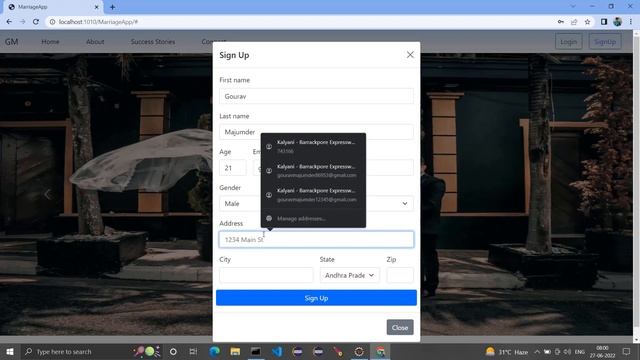The height and width of the screenshot is (360, 640).
Task: Go to Home in the navbar
Action: coord(50,42)
